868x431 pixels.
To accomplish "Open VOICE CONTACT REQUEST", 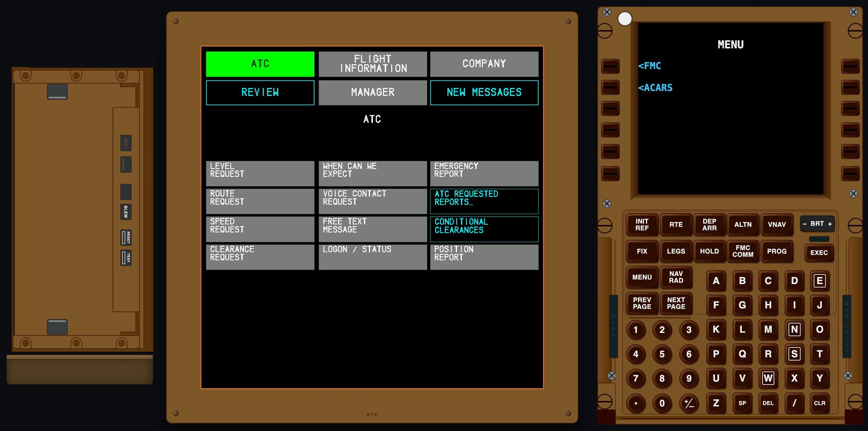I will pyautogui.click(x=373, y=201).
